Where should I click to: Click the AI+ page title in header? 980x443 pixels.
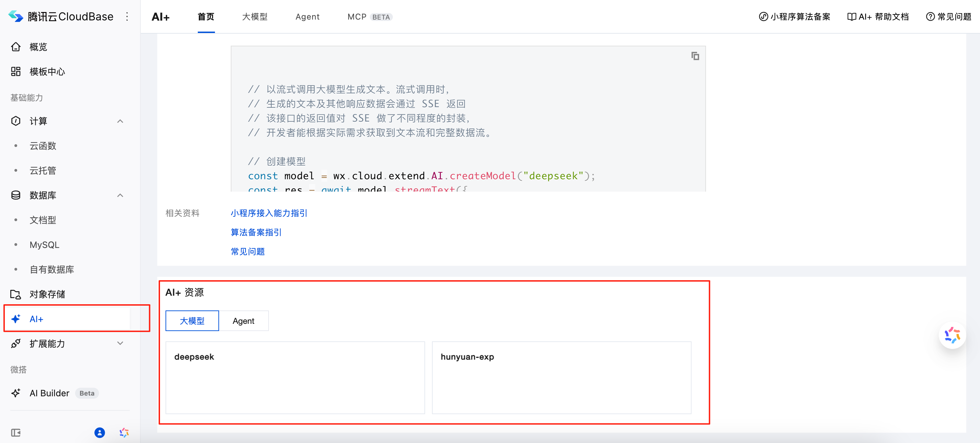(161, 17)
